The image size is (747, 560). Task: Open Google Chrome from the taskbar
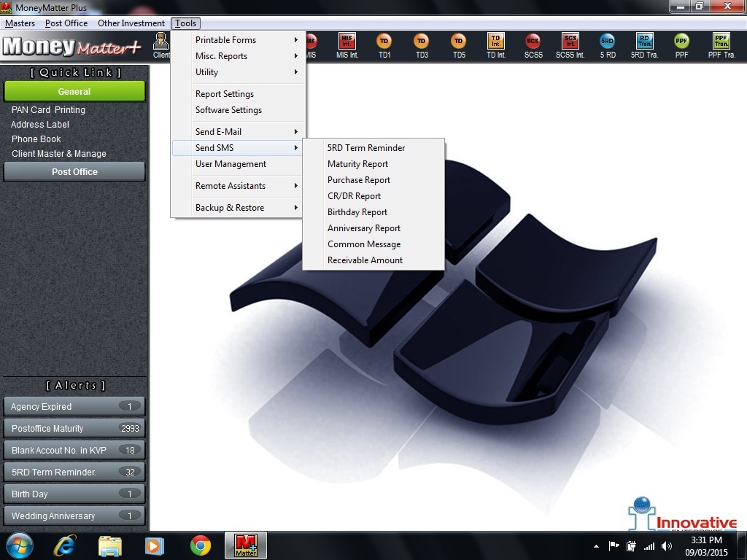(x=201, y=545)
